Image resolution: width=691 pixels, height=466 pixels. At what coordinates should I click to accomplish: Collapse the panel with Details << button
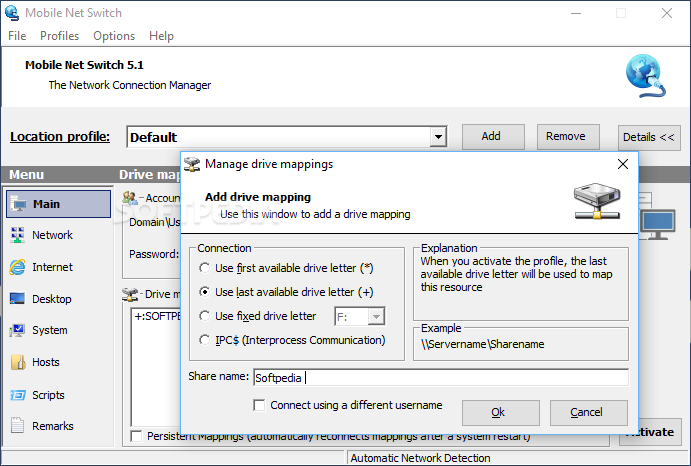(x=648, y=137)
